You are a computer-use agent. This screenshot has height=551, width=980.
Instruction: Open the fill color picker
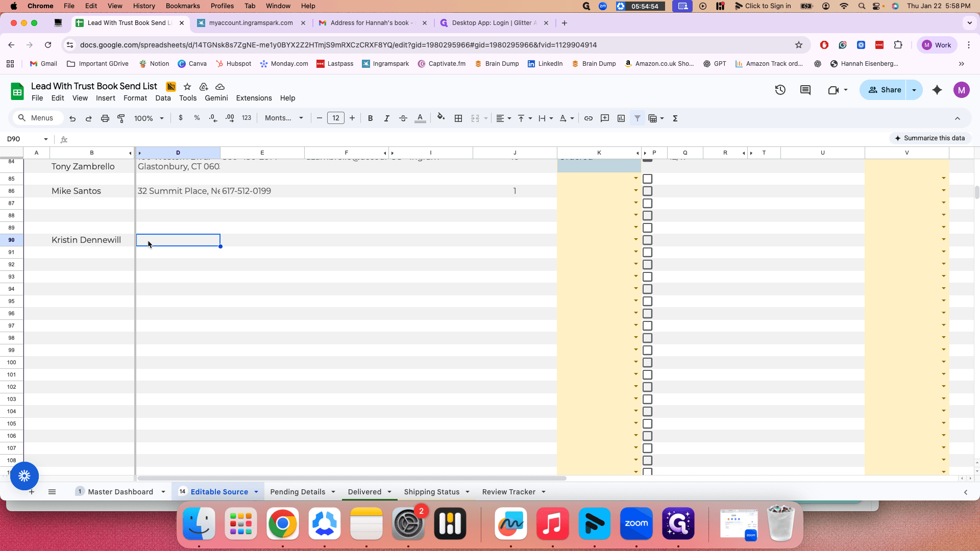pyautogui.click(x=441, y=118)
